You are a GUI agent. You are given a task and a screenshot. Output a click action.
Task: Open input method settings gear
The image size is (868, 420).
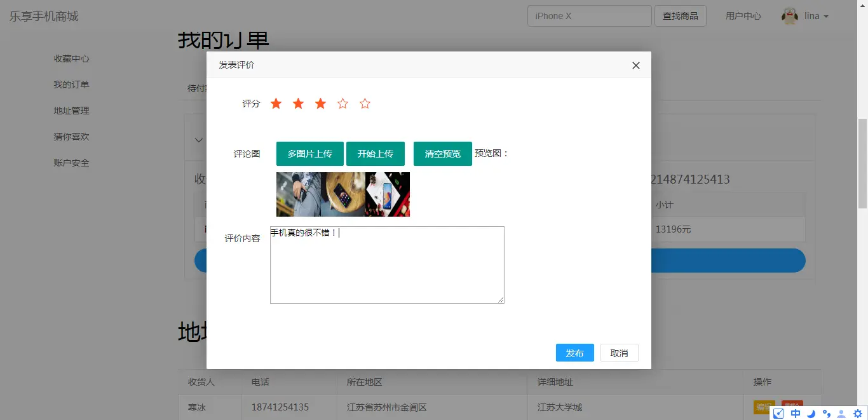858,414
